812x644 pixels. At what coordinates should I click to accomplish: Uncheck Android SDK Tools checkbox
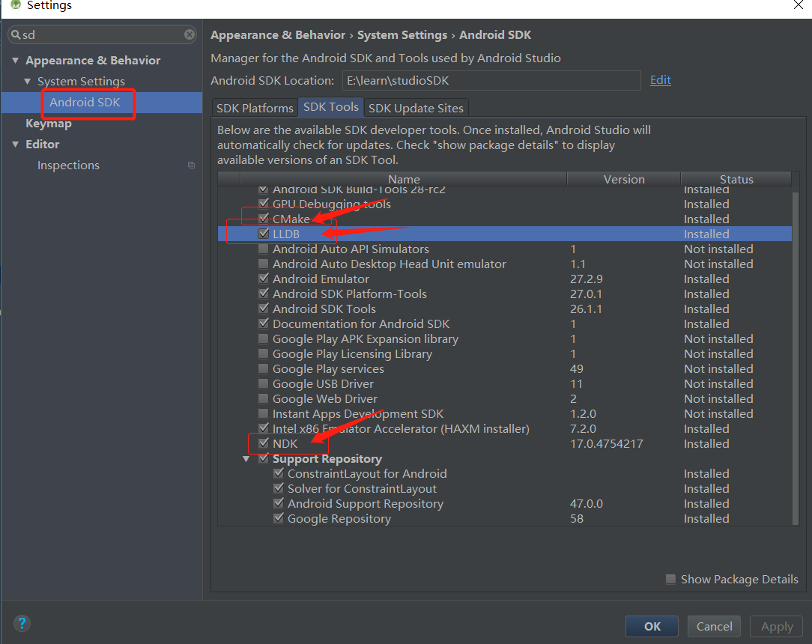click(264, 309)
